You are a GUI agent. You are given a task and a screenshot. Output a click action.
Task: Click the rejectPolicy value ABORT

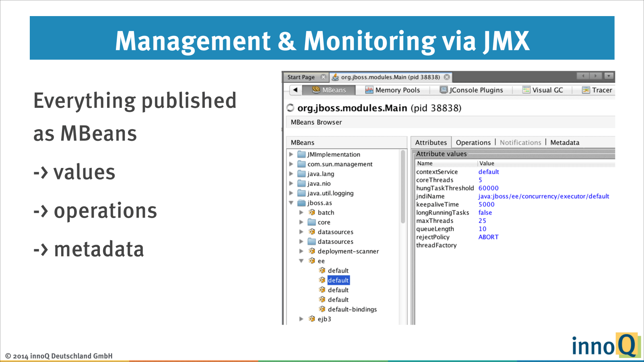488,237
